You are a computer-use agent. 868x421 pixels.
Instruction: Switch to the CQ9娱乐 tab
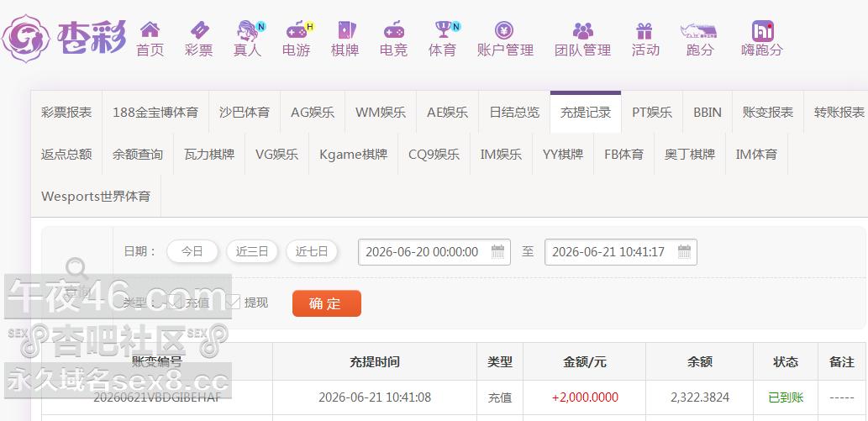click(434, 154)
